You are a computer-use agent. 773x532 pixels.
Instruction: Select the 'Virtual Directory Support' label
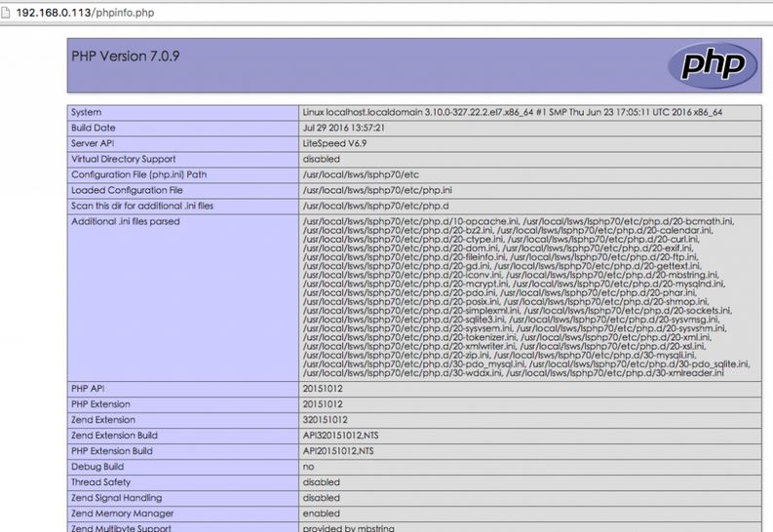click(123, 159)
